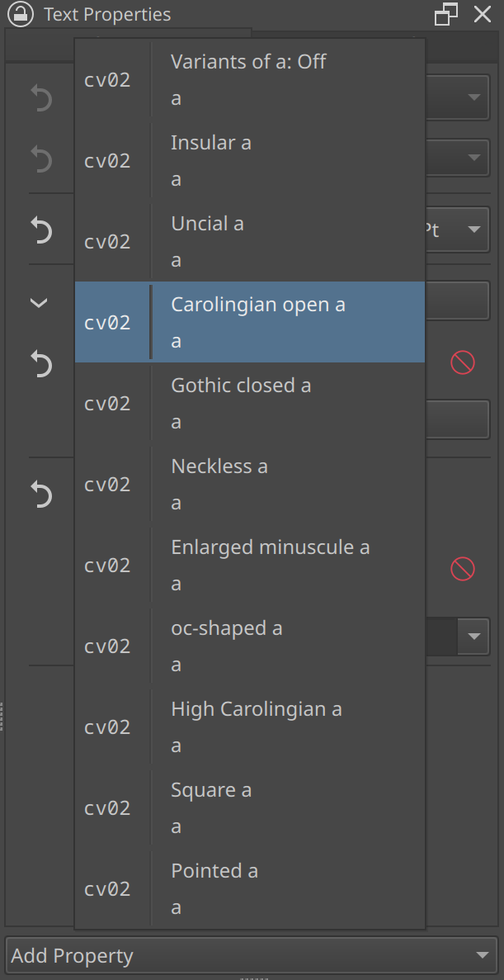Screen dimensions: 504x980
Task: Click red prohibited icon beside Enlarged minuscule a
Action: (x=463, y=569)
